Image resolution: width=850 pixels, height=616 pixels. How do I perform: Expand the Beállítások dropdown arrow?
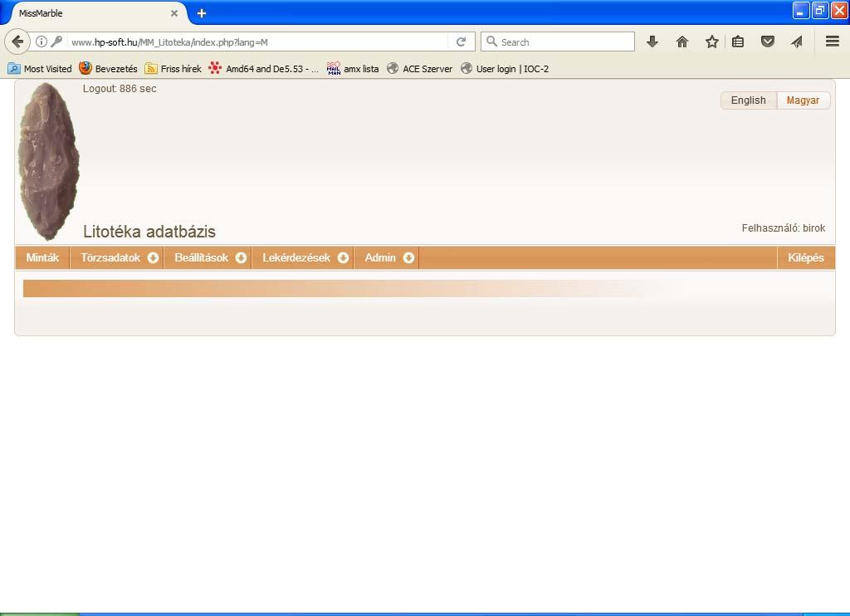[x=242, y=258]
